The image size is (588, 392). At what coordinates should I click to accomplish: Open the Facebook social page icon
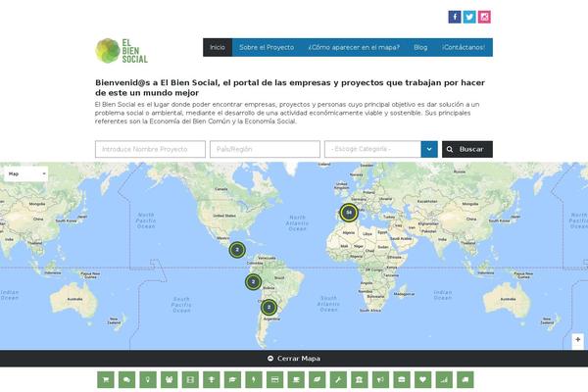(455, 17)
